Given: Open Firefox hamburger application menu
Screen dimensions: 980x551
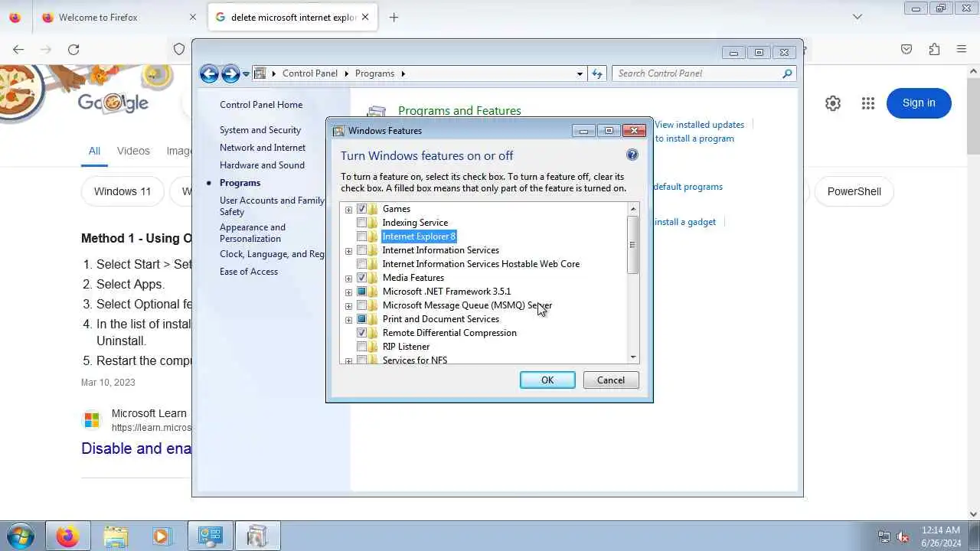Looking at the screenshot, I should 962,49.
